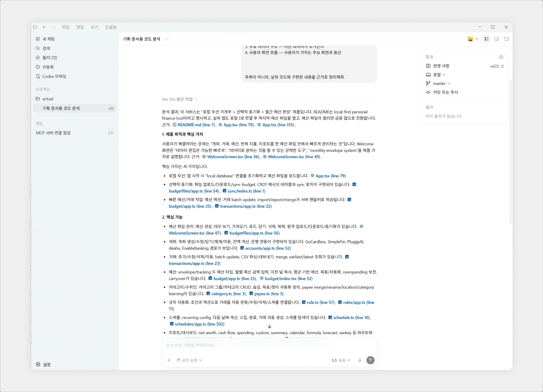Click 커밋 또는 푸시
This screenshot has height=392, width=543.
(442, 92)
